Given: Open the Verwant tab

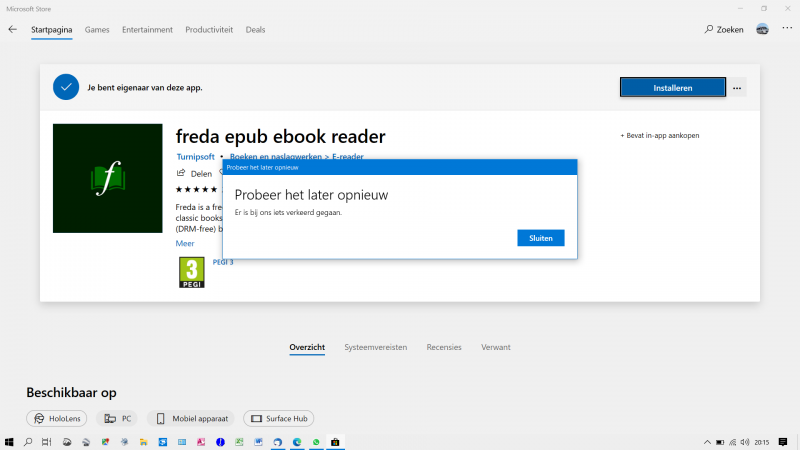Looking at the screenshot, I should click(495, 347).
